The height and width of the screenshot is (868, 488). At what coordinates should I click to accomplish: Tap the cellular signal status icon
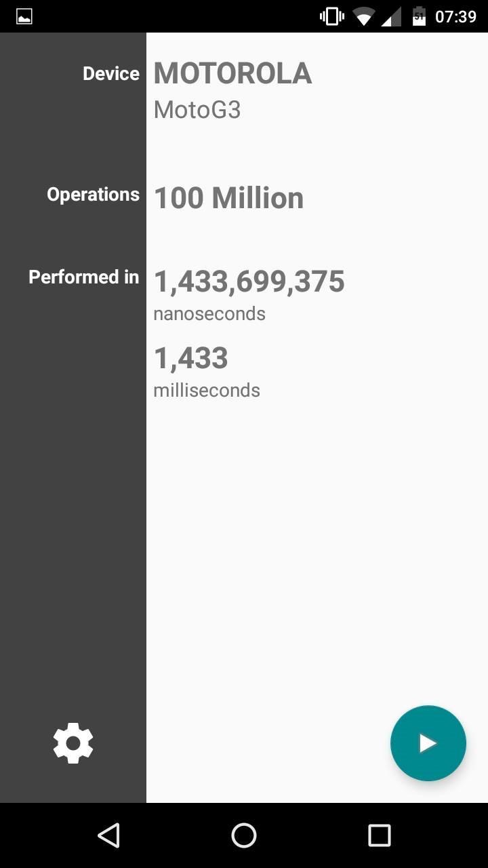[391, 16]
